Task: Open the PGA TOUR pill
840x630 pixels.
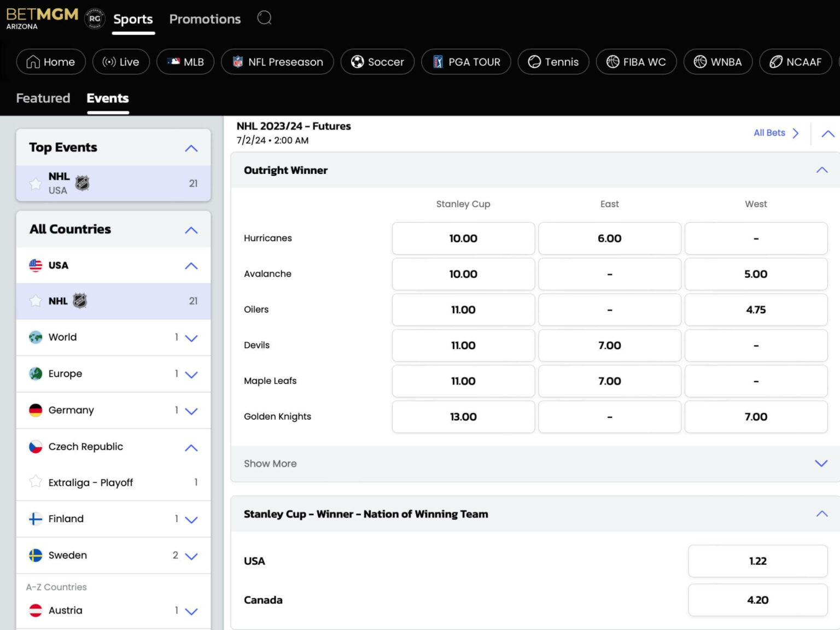Action: 466,62
